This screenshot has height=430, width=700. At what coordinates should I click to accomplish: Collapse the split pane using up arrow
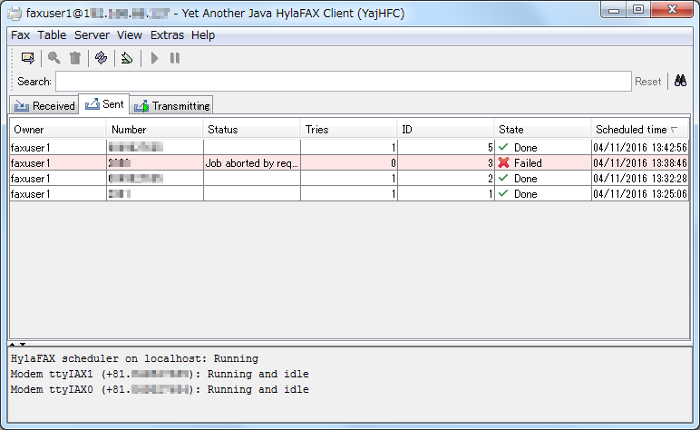(x=12, y=344)
